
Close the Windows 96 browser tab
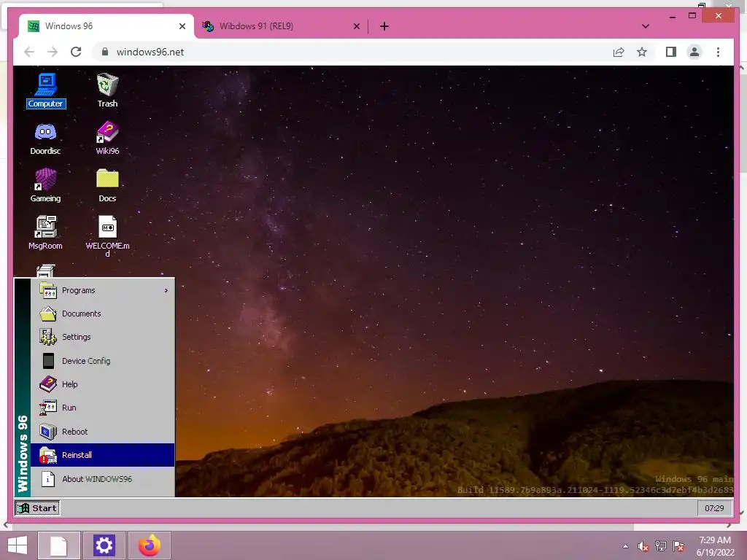click(182, 26)
